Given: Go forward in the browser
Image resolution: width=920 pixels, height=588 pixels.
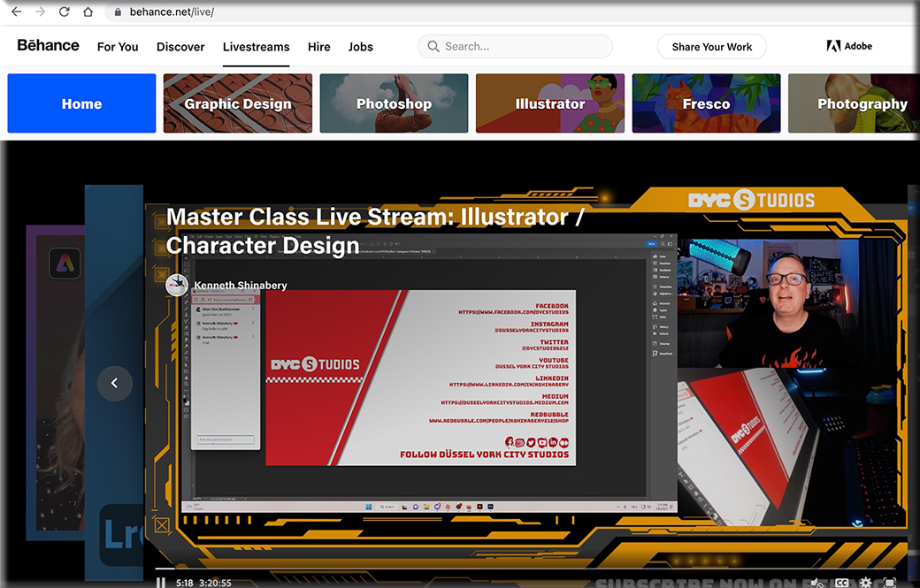Looking at the screenshot, I should click(x=40, y=11).
